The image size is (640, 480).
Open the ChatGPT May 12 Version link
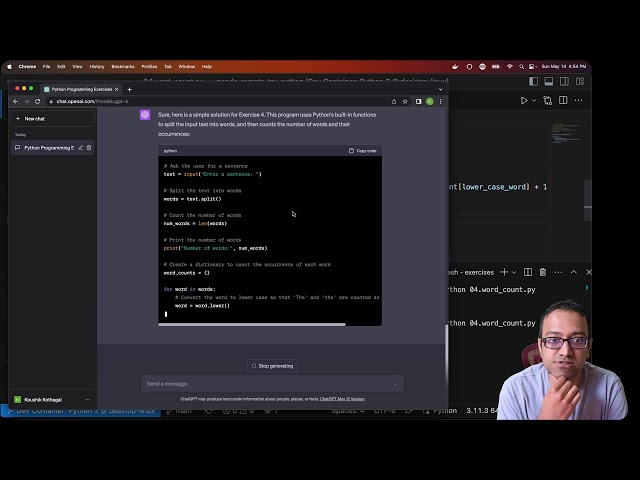click(342, 399)
